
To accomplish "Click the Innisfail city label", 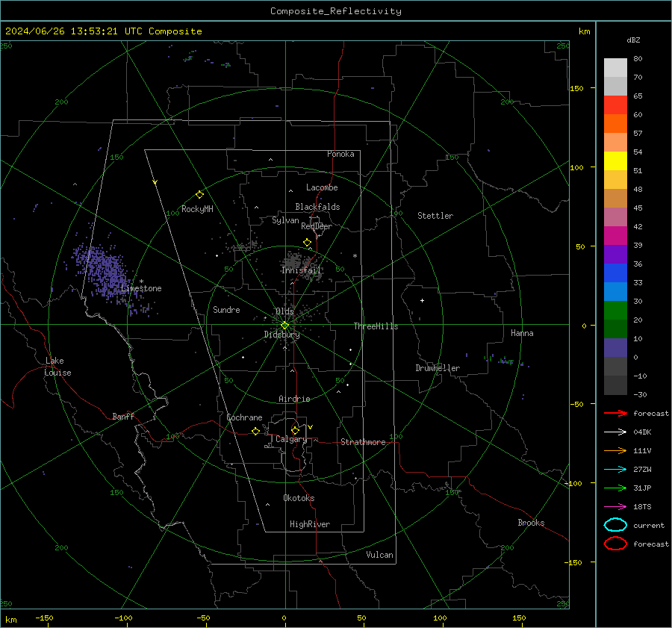I will (301, 270).
